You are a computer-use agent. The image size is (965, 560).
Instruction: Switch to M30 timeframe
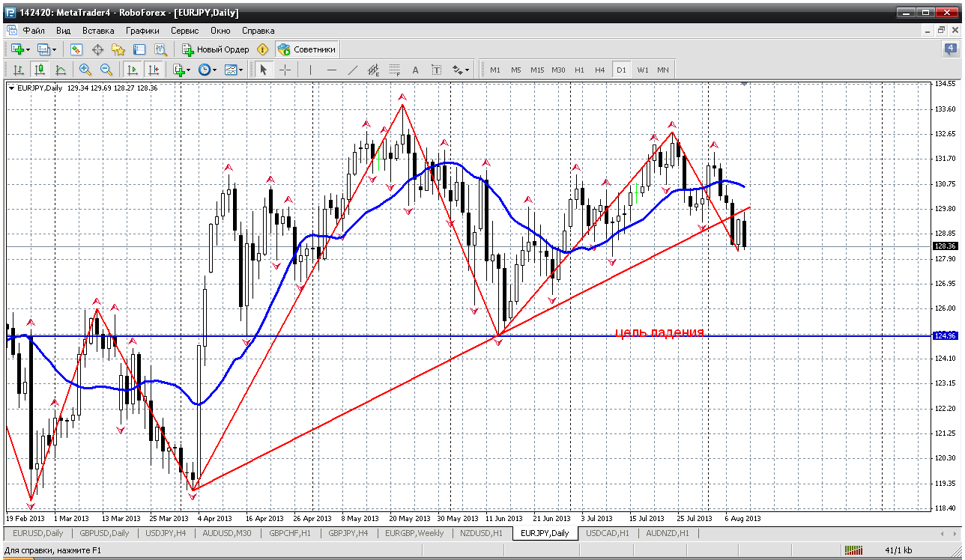[558, 70]
